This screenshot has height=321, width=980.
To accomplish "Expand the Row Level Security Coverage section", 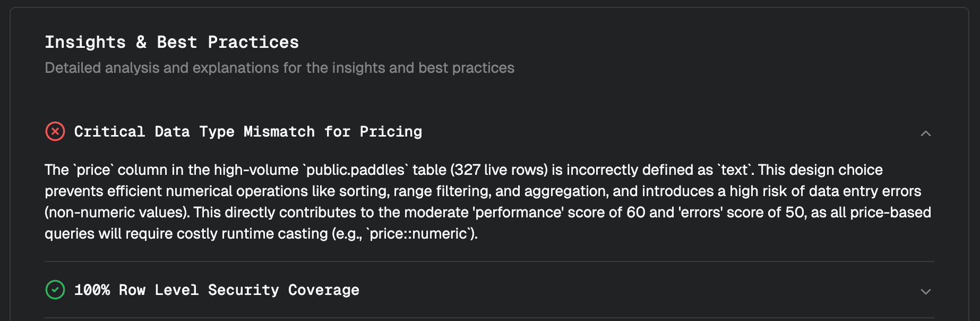I will (925, 292).
